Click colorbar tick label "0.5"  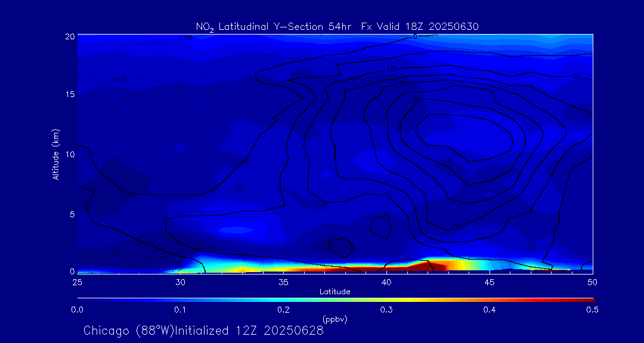[592, 310]
